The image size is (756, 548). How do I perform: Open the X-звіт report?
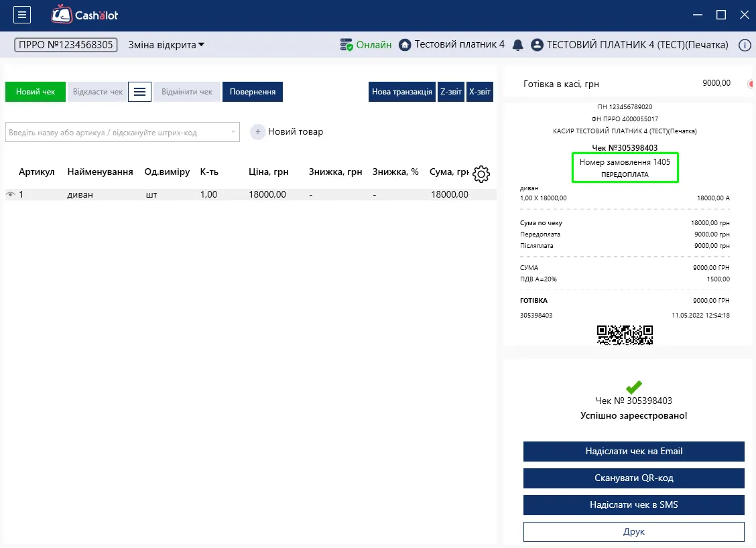click(x=480, y=92)
